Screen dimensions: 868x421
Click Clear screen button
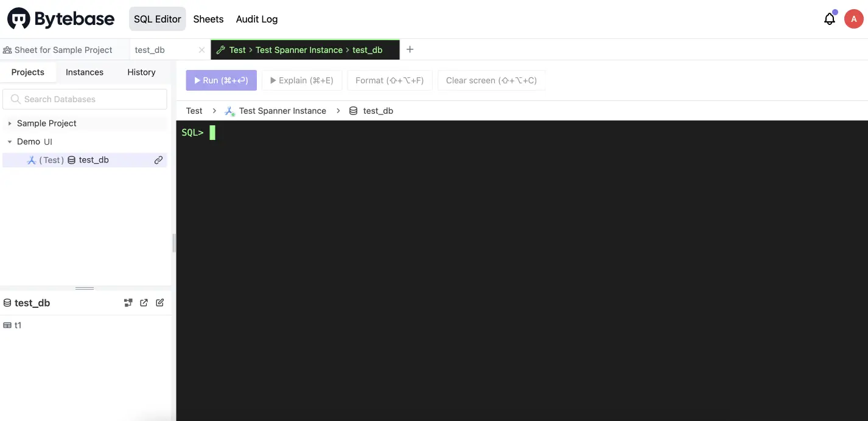(491, 80)
